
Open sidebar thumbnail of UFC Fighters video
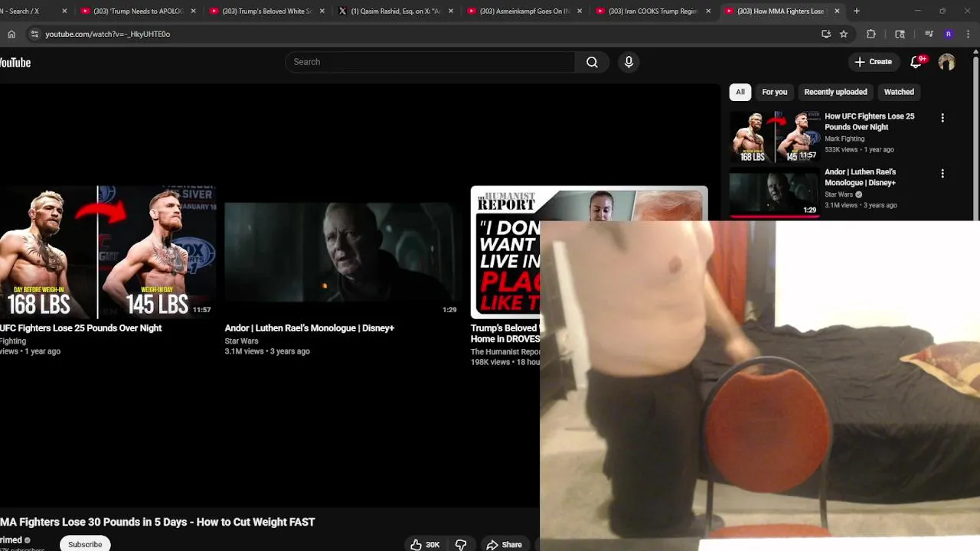(x=774, y=136)
